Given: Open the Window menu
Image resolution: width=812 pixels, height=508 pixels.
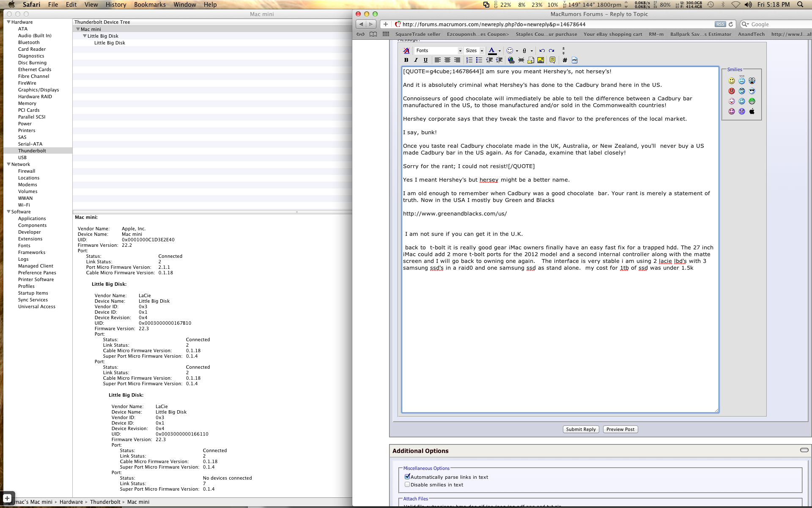Looking at the screenshot, I should 185,5.
